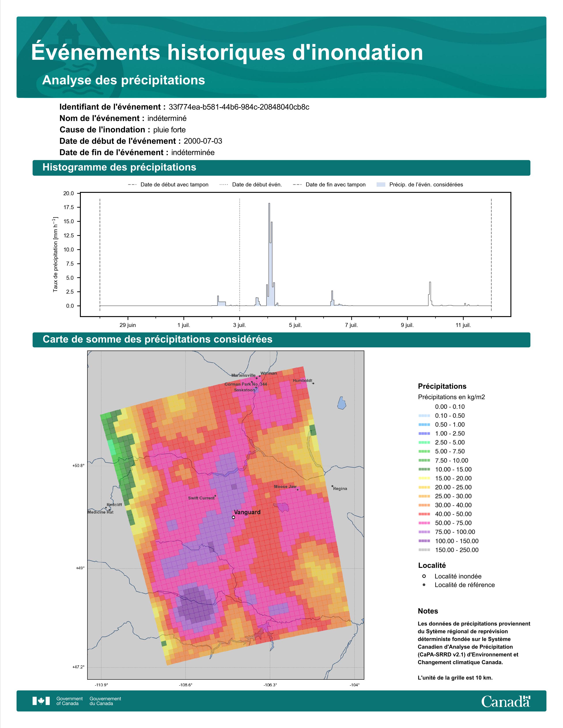Click the Taux de précipitation y-axis label
This screenshot has width=563, height=728.
pyautogui.click(x=55, y=255)
